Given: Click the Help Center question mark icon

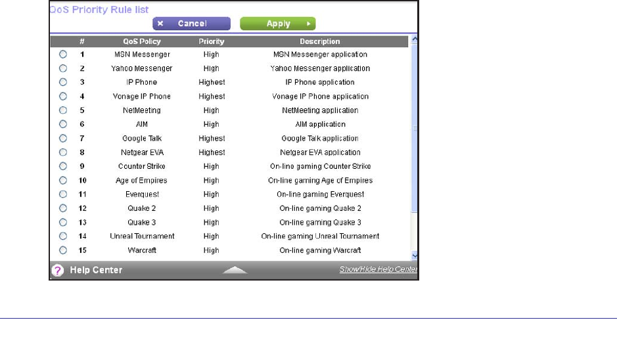Looking at the screenshot, I should (x=57, y=270).
